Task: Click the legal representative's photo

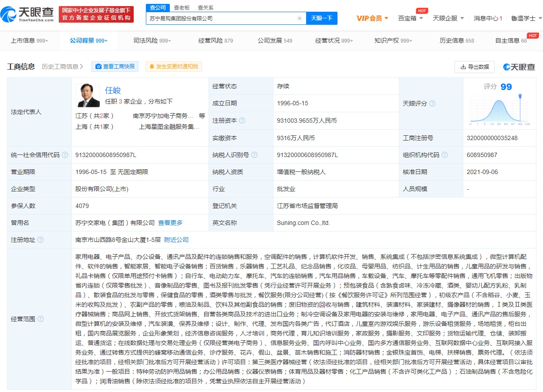Action: point(88,95)
